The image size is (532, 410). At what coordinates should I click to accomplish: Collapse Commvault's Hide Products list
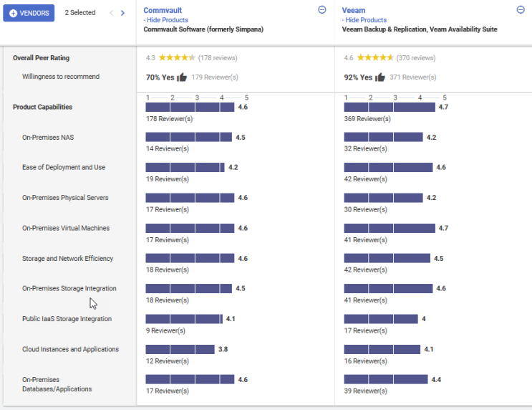click(168, 20)
